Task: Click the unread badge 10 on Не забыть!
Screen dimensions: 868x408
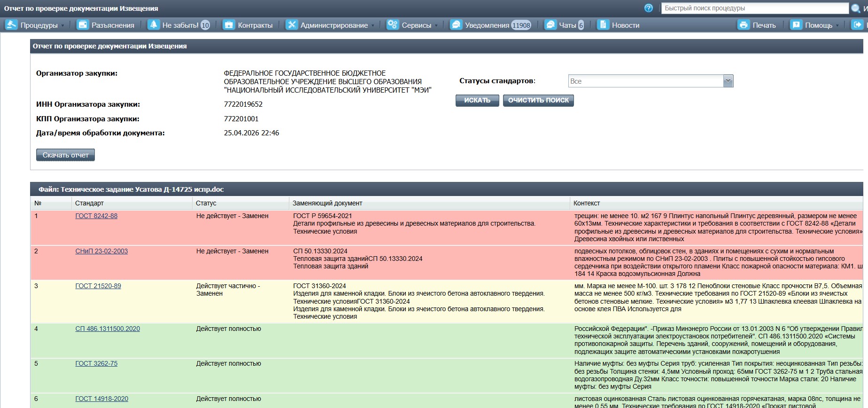Action: [205, 25]
